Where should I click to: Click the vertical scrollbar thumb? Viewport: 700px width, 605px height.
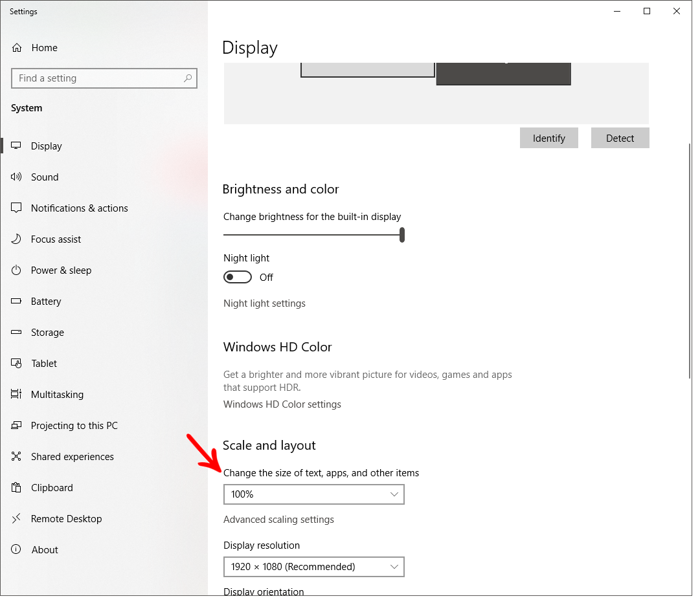click(690, 261)
